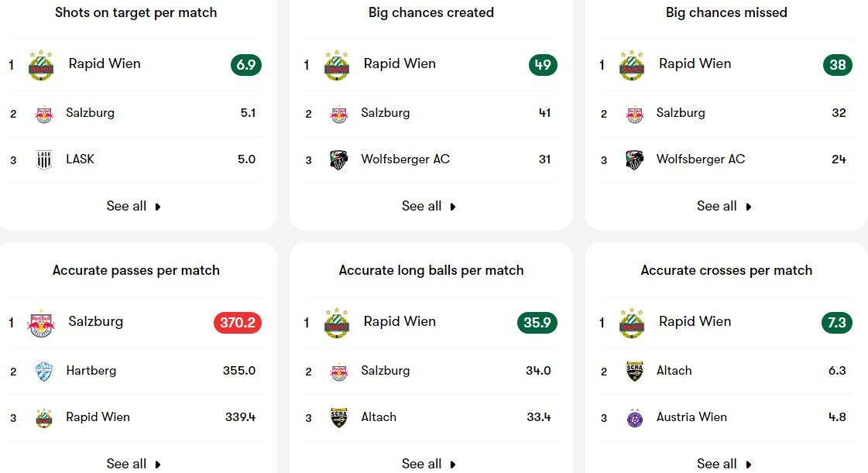
Task: Open See all under Accurate long balls
Action: (428, 464)
